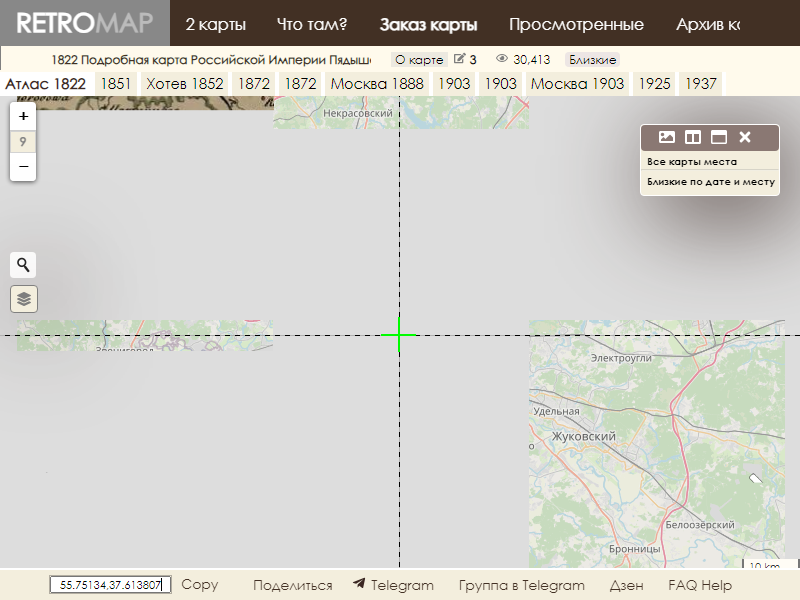Open the FAQ Help link

point(700,585)
